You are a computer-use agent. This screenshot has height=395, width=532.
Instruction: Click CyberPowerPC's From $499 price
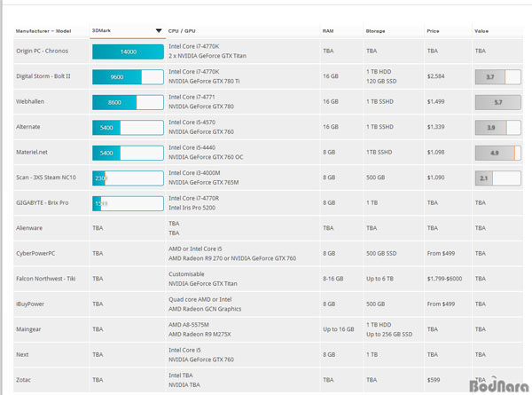pyautogui.click(x=441, y=253)
